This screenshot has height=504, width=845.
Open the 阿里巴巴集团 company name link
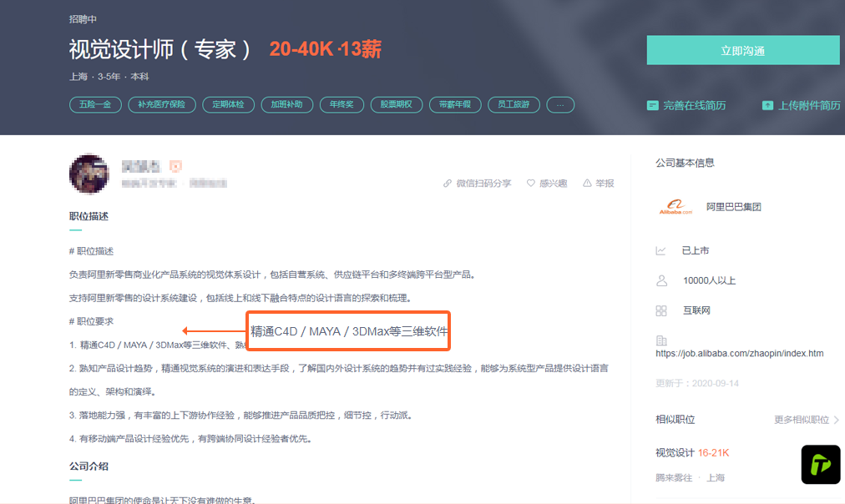click(x=733, y=207)
